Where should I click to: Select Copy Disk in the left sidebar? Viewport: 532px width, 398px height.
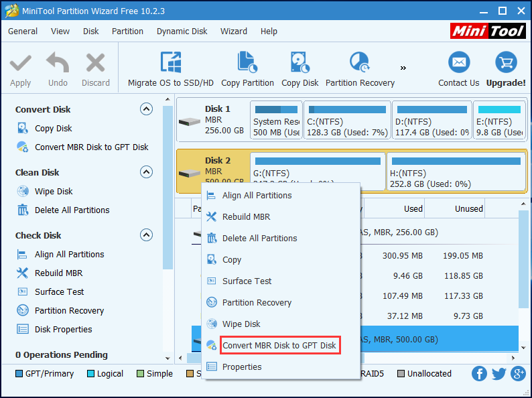click(54, 128)
